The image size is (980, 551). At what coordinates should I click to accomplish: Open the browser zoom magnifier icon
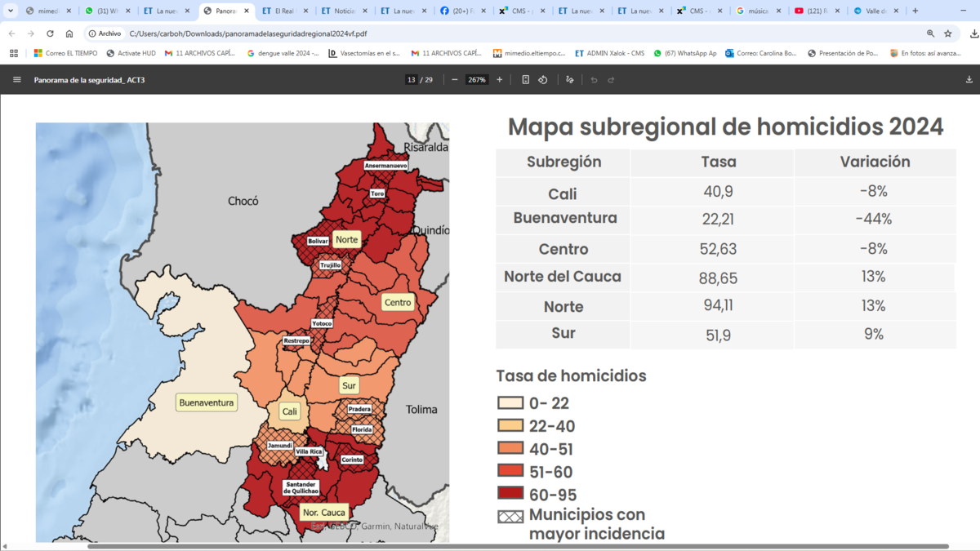point(930,33)
